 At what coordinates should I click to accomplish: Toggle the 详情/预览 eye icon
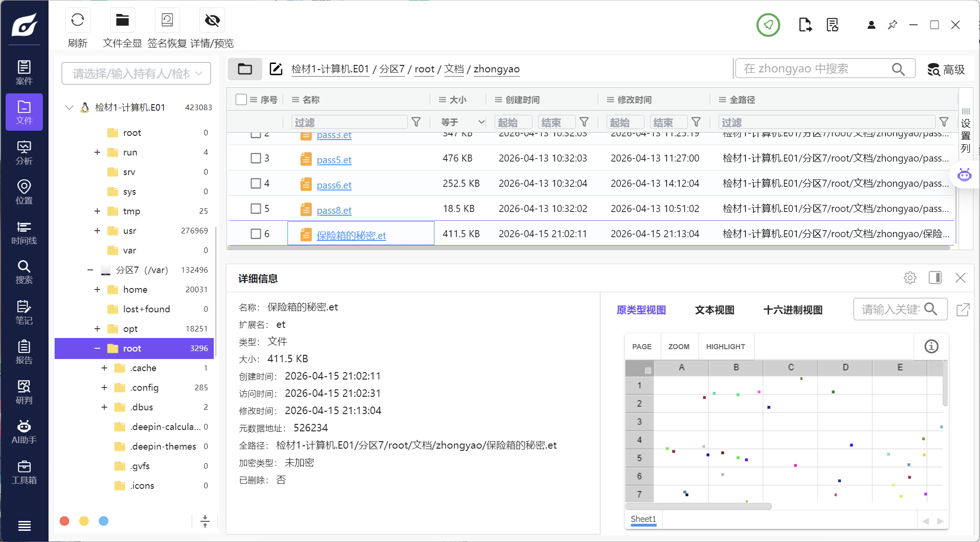[x=212, y=20]
